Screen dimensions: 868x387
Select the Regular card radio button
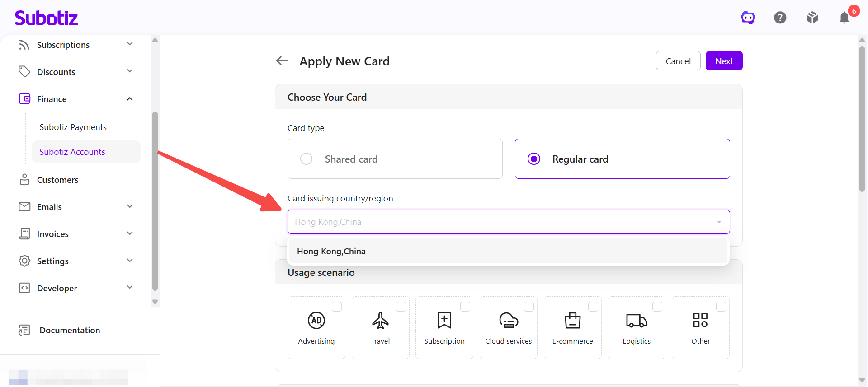coord(534,159)
